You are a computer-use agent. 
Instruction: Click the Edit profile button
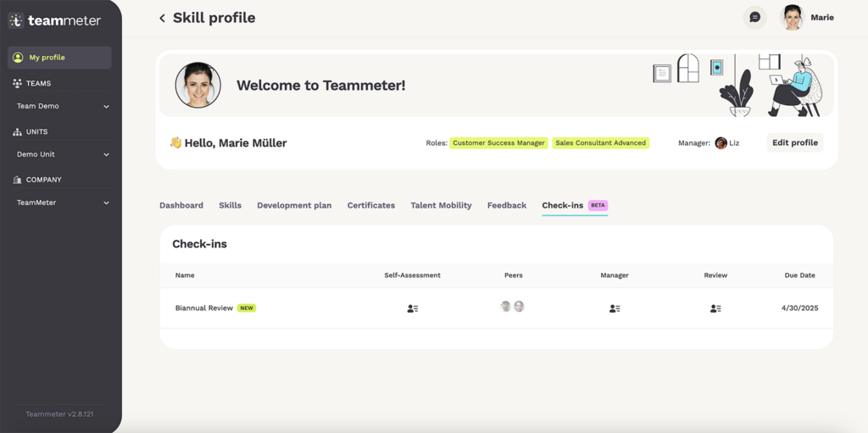pyautogui.click(x=795, y=143)
